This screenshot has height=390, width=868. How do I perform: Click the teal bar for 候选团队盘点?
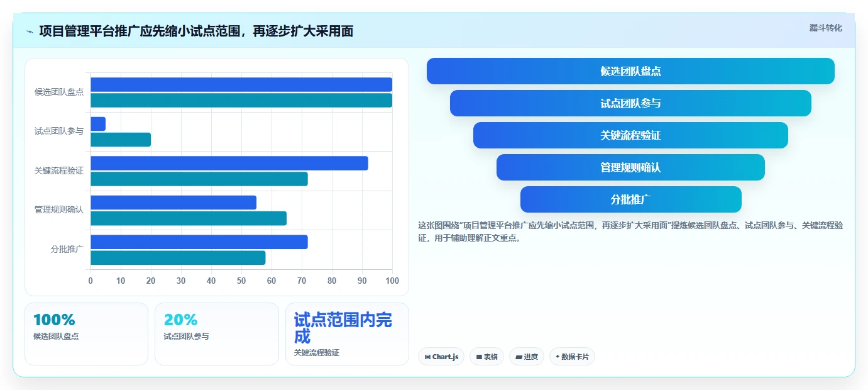(x=241, y=100)
